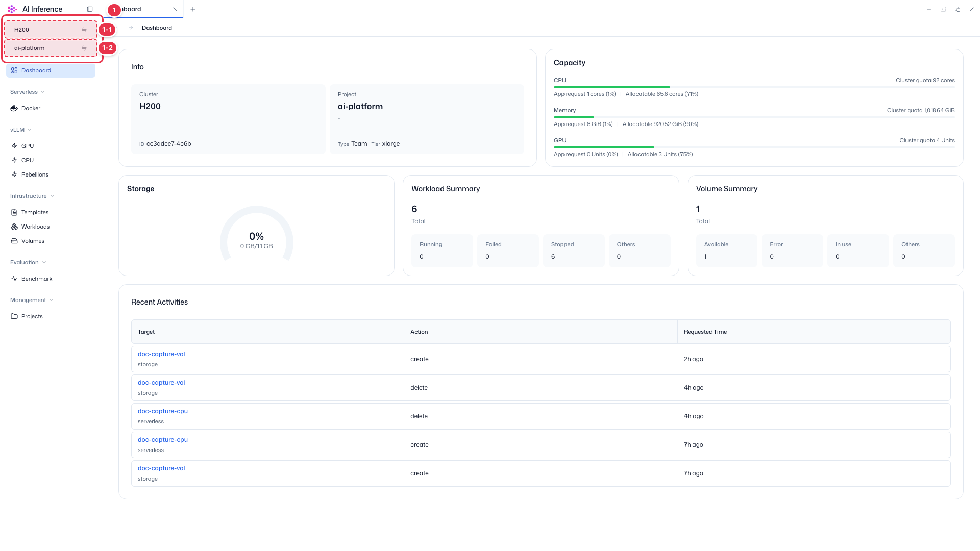Open the Benchmark page label
980x551 pixels.
(37, 279)
